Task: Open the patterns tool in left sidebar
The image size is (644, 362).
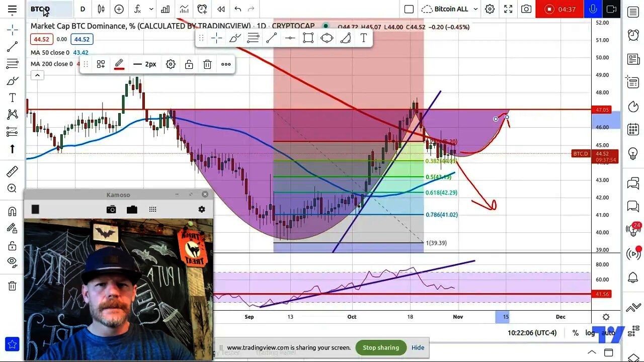Action: coord(13,115)
